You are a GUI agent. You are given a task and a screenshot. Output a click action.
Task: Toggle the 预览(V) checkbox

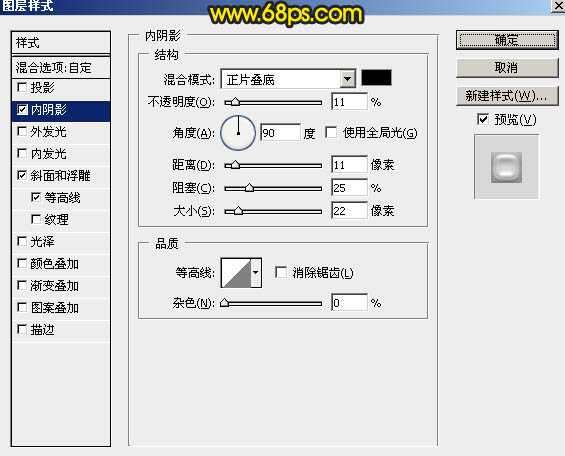(483, 119)
